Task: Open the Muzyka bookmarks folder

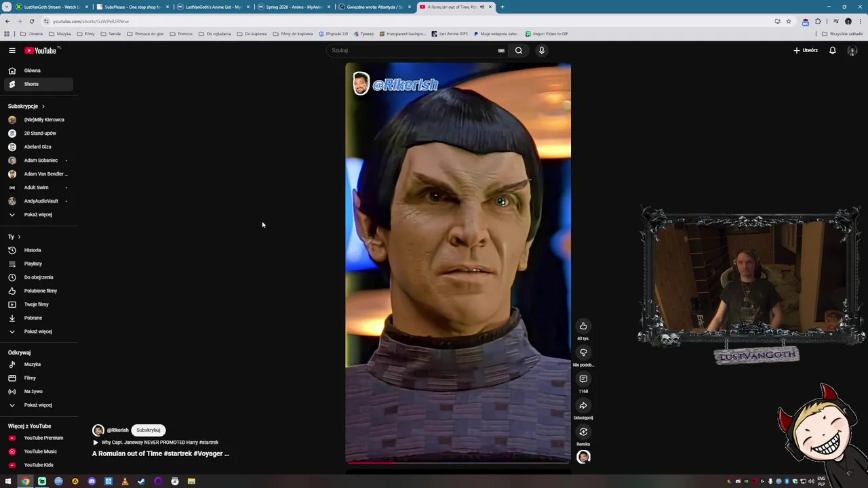Action: 60,34
